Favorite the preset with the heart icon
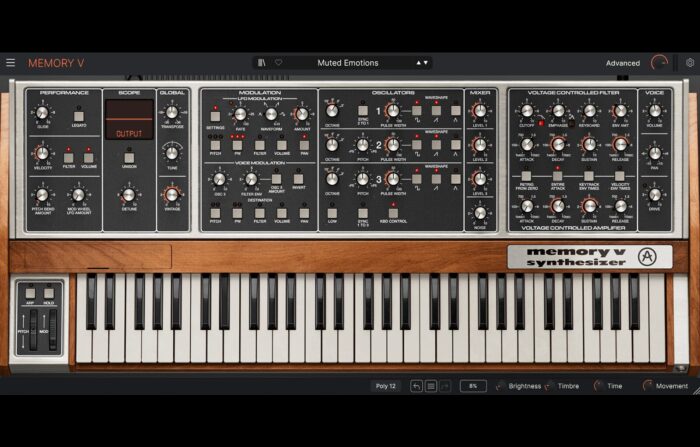Image resolution: width=700 pixels, height=447 pixels. pyautogui.click(x=279, y=63)
